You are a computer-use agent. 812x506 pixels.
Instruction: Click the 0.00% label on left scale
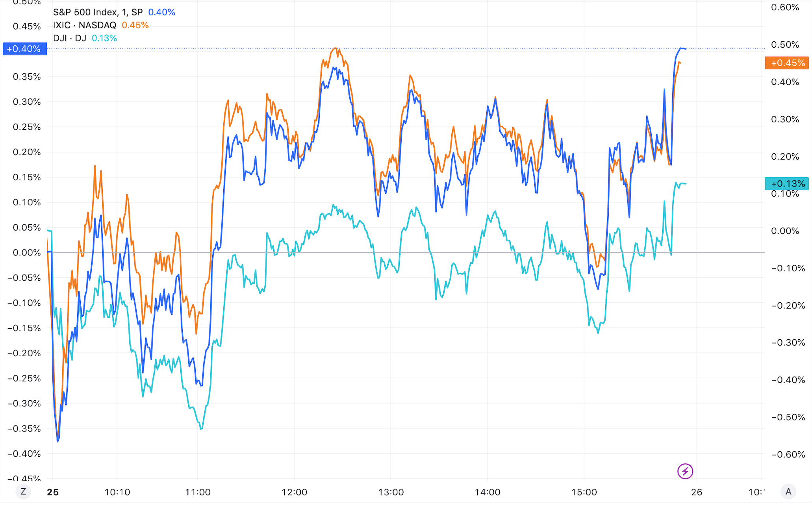click(x=27, y=253)
